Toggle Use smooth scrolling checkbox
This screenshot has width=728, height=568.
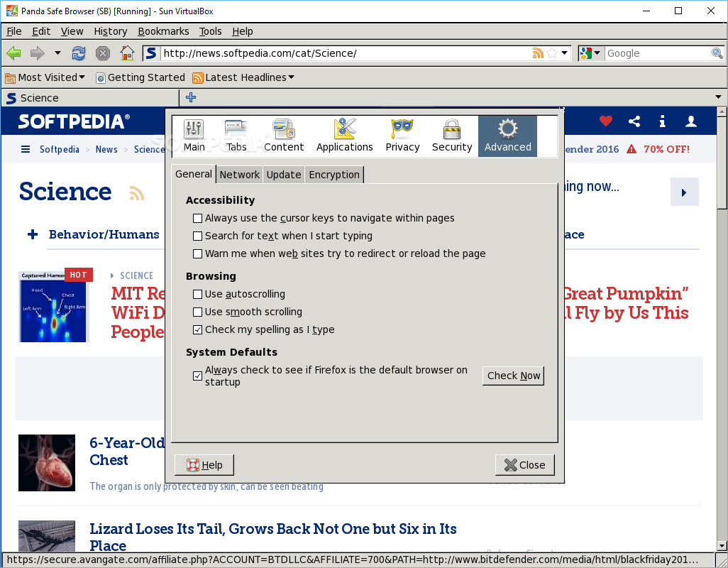(197, 312)
